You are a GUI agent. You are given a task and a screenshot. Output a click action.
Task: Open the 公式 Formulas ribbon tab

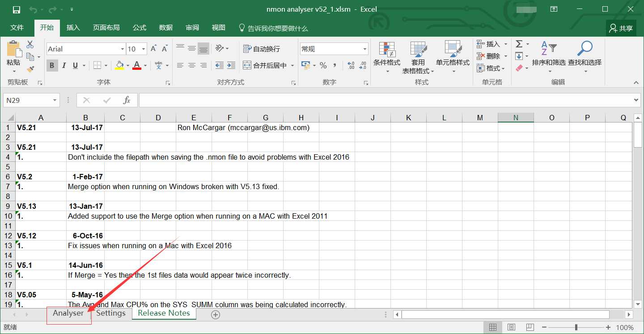(x=140, y=28)
